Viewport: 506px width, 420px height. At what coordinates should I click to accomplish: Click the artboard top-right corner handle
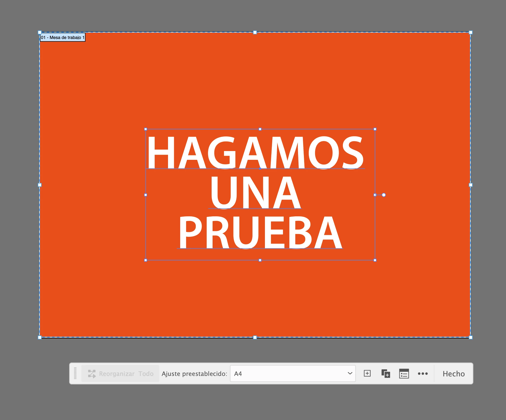coord(470,32)
